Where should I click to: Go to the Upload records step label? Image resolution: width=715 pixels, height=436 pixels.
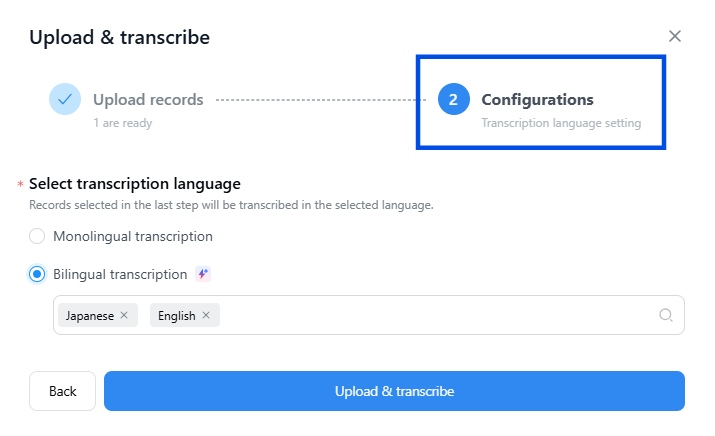(x=148, y=99)
